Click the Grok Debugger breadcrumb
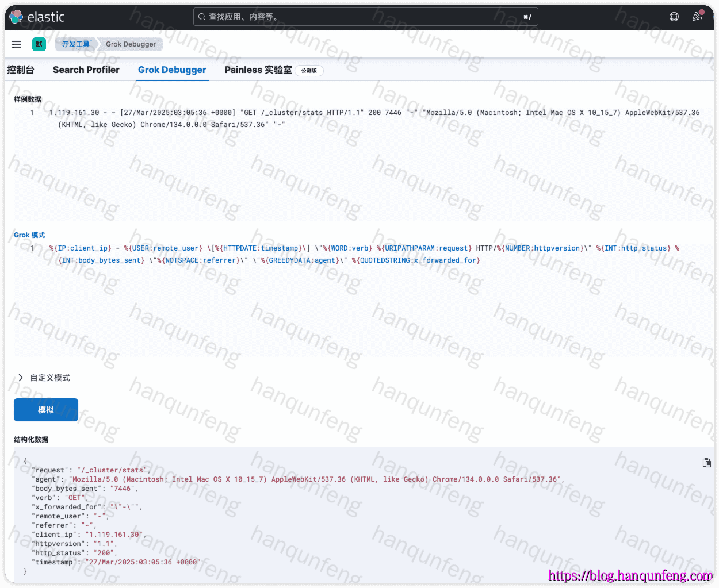 pos(131,44)
